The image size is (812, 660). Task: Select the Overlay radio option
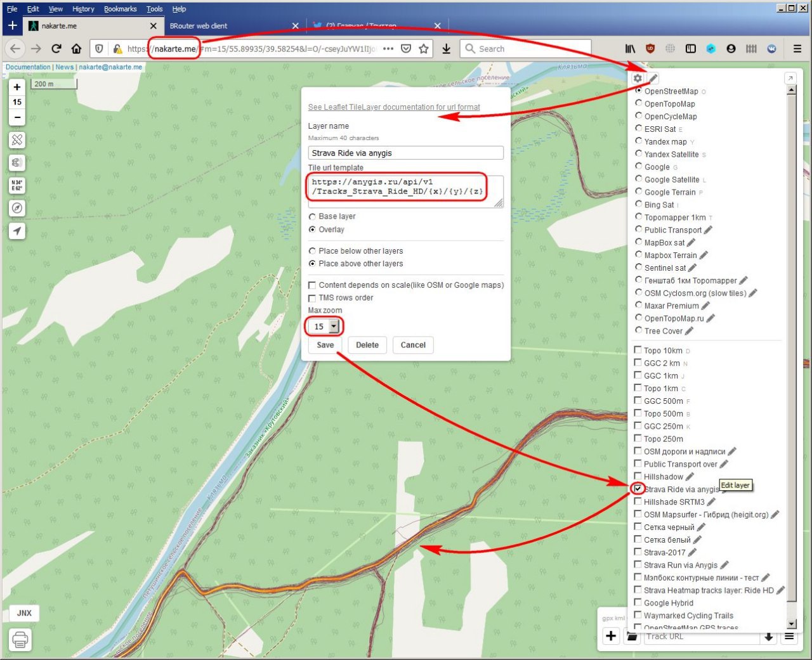[312, 230]
